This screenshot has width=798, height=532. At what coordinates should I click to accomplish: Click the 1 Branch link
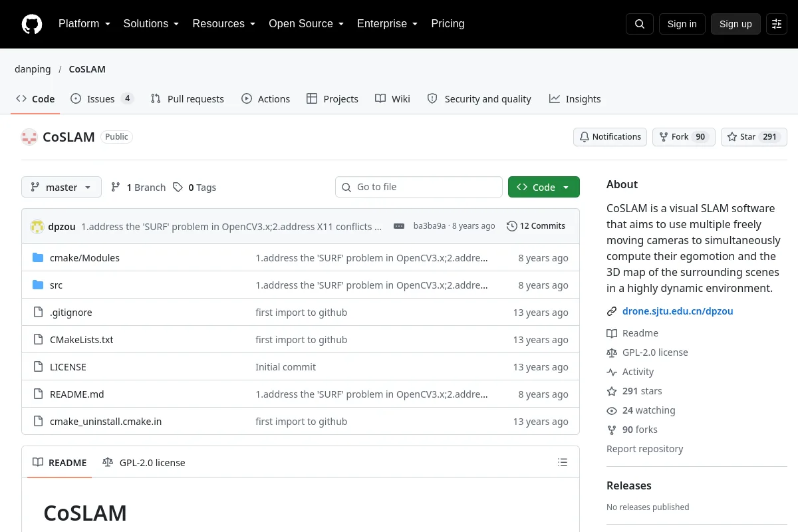[138, 188]
